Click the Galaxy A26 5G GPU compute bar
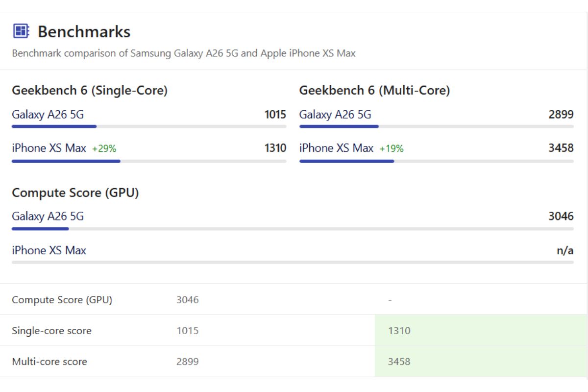The image size is (588, 392). tap(293, 228)
